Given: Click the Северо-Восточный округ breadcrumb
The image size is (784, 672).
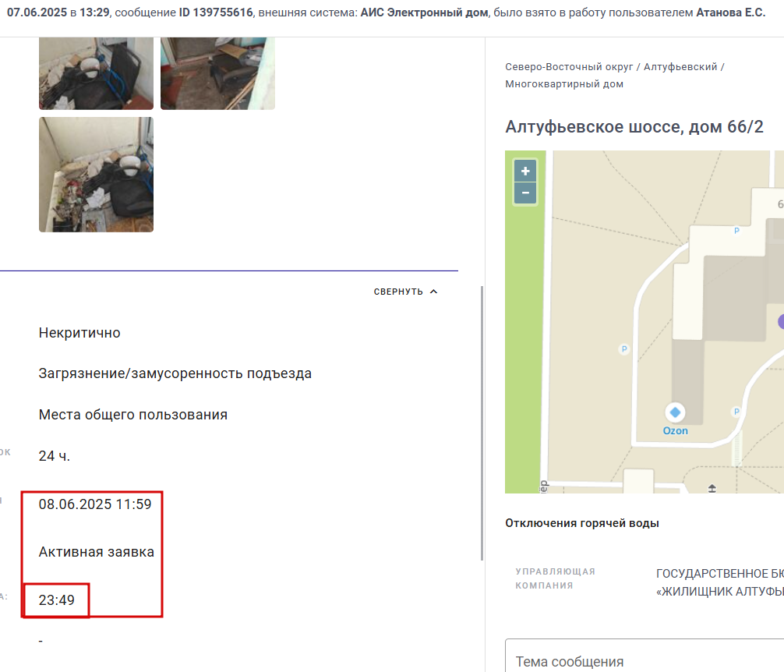Looking at the screenshot, I should (569, 67).
